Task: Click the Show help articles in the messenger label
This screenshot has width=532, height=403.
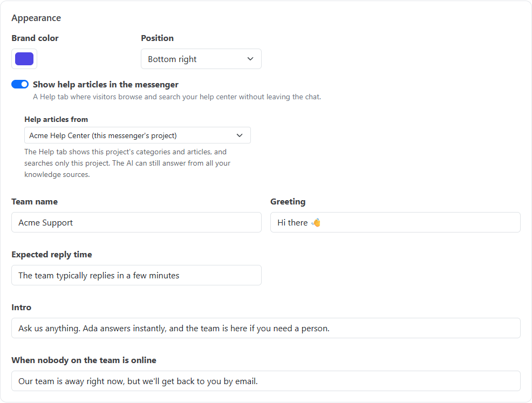Action: click(106, 85)
